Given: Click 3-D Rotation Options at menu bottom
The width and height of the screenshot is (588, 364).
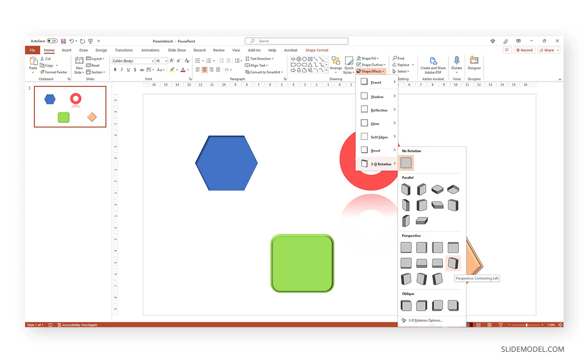Looking at the screenshot, I should 424,320.
